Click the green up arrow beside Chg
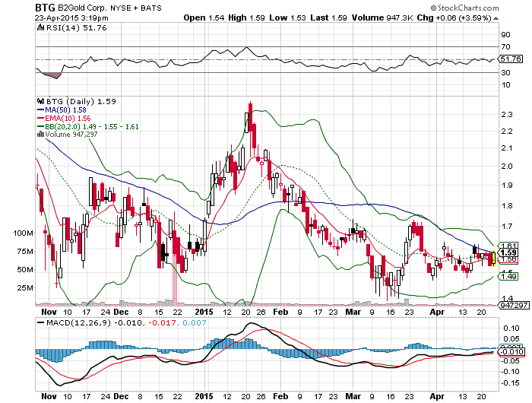 click(x=496, y=18)
